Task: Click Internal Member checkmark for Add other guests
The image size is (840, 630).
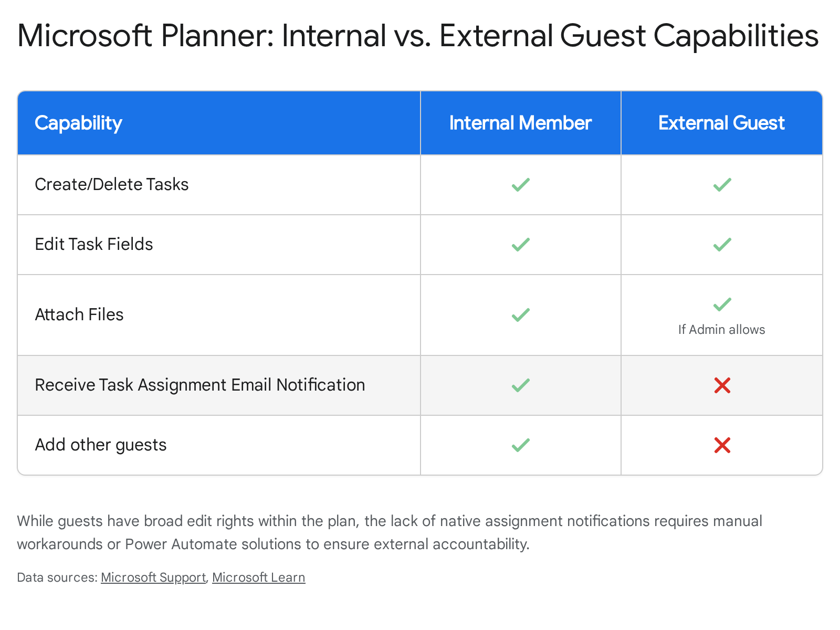Action: 520,445
